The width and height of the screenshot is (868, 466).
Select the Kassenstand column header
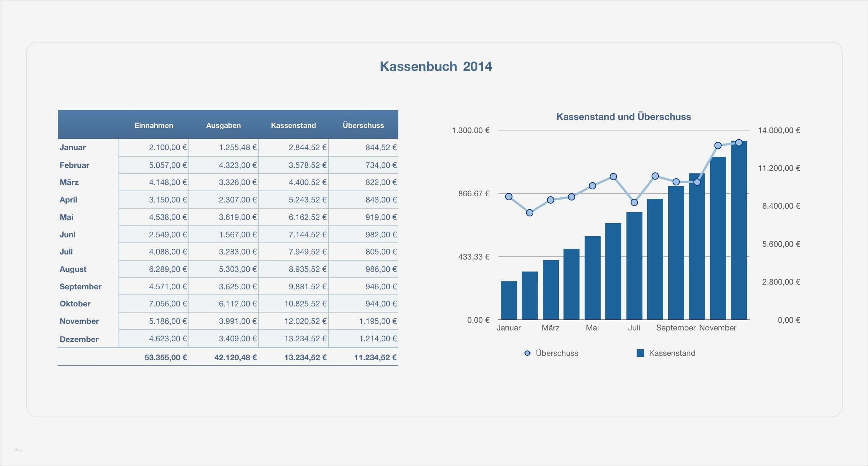pos(293,125)
